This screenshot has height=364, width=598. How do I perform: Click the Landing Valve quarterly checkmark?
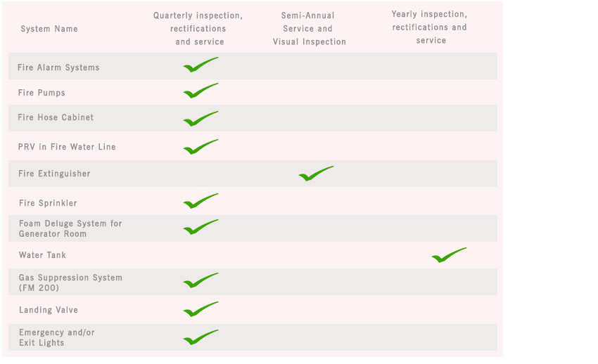[201, 309]
